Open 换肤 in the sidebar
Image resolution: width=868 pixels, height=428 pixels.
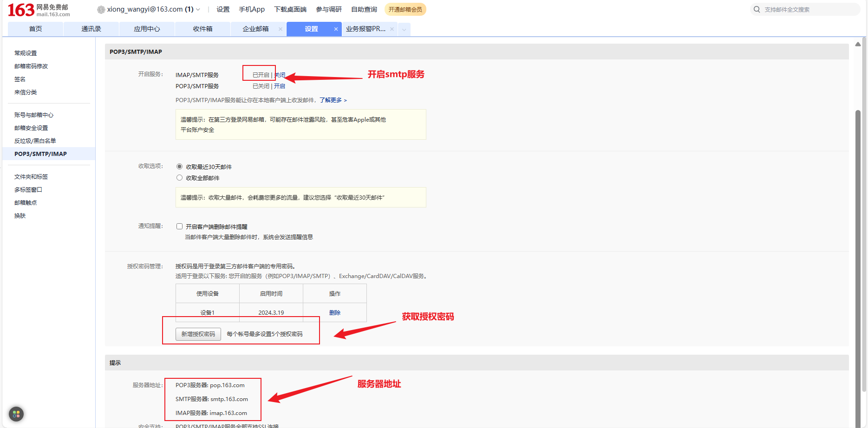click(20, 215)
